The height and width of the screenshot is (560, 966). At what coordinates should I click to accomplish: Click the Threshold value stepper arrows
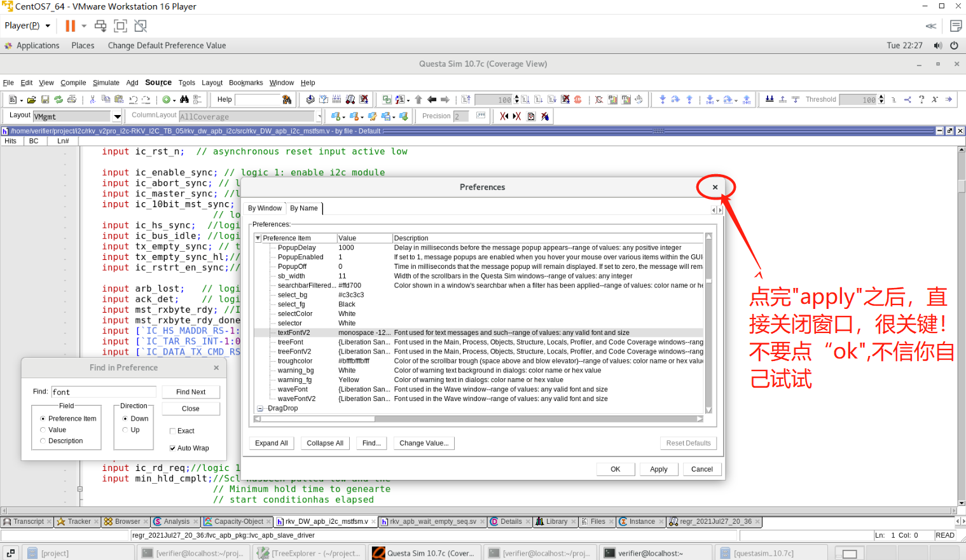click(x=881, y=100)
